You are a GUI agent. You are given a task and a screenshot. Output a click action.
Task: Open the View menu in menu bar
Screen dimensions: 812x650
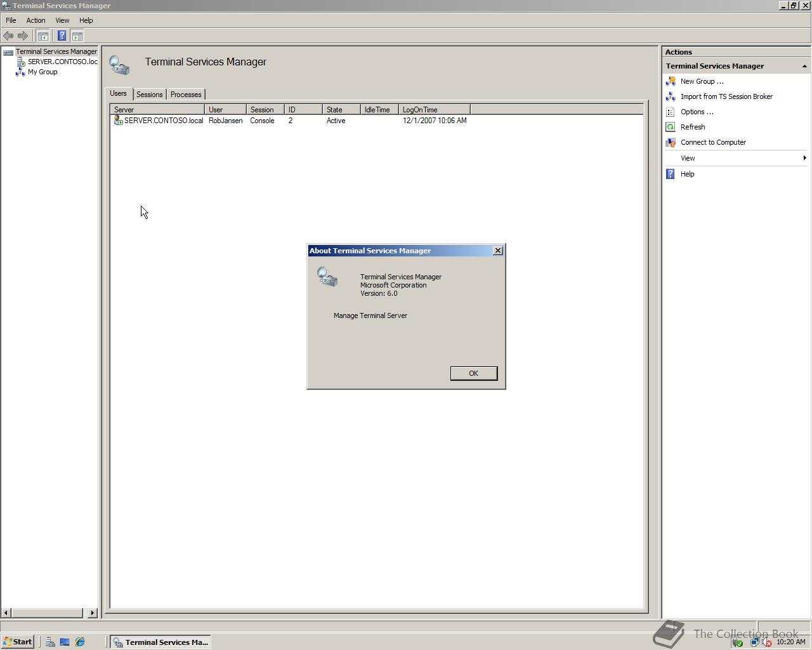tap(62, 20)
